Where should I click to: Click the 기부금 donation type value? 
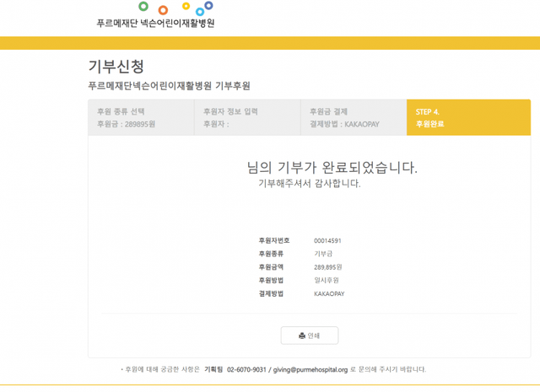click(x=322, y=254)
